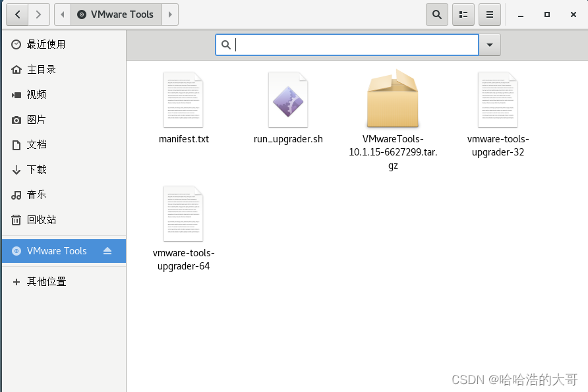This screenshot has width=588, height=392.
Task: Go back to the previous folder
Action: pyautogui.click(x=17, y=14)
